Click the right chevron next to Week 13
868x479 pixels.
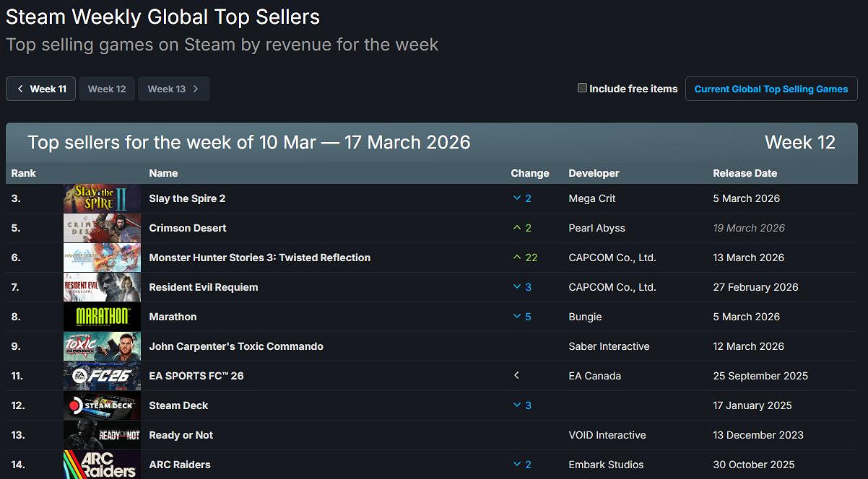(196, 89)
